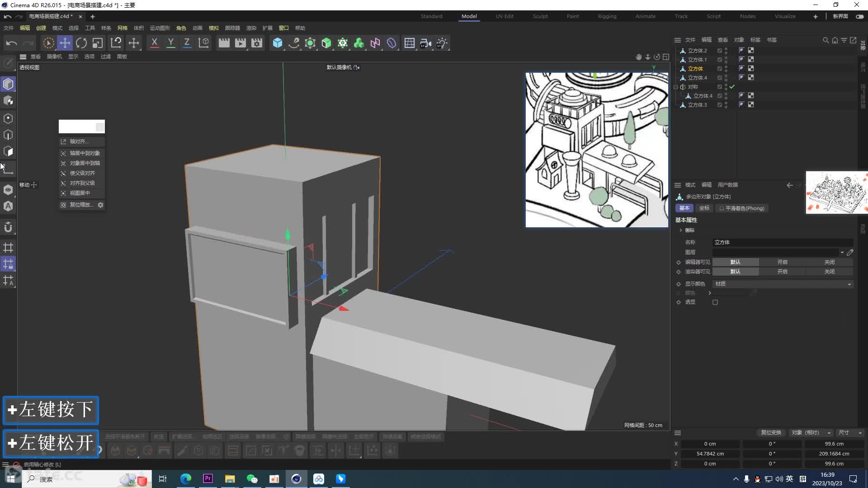The height and width of the screenshot is (488, 868).
Task: Switch to the Sculpt layout tab
Action: tap(540, 16)
